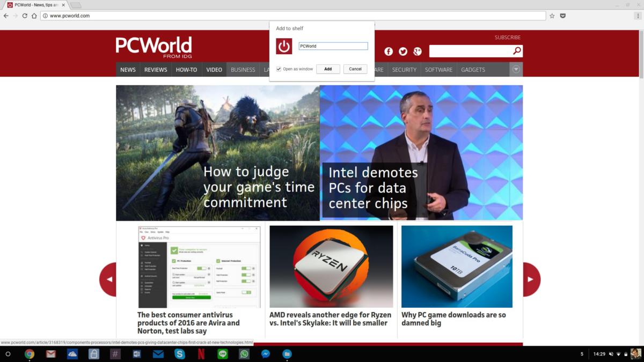644x362 pixels.
Task: Open Messenger from the shelf
Action: pos(266,354)
